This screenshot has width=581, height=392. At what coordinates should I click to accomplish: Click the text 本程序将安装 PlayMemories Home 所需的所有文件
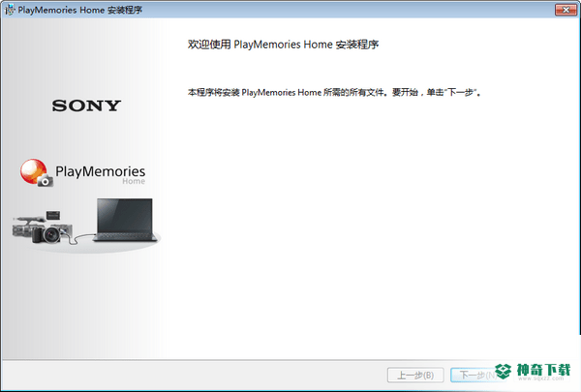point(286,92)
